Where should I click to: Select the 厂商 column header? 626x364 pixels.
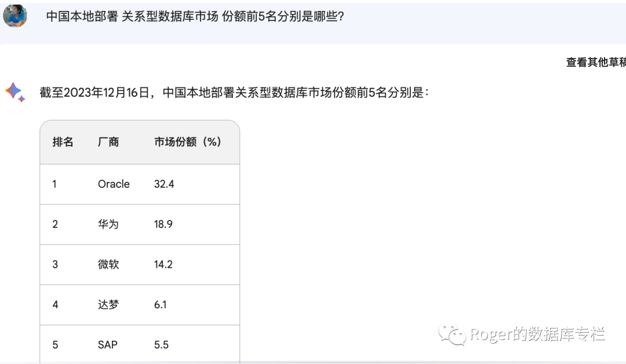108,141
